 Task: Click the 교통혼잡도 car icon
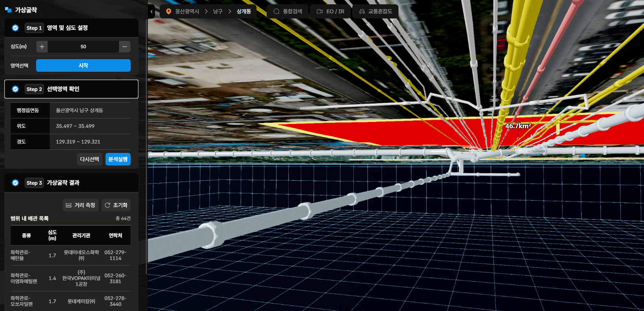click(362, 11)
